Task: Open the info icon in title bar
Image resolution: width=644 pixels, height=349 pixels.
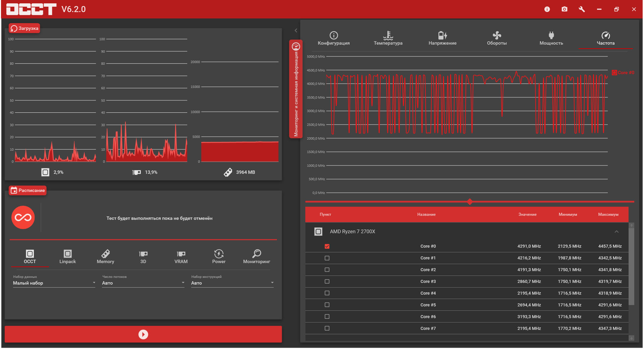Action: click(x=547, y=9)
